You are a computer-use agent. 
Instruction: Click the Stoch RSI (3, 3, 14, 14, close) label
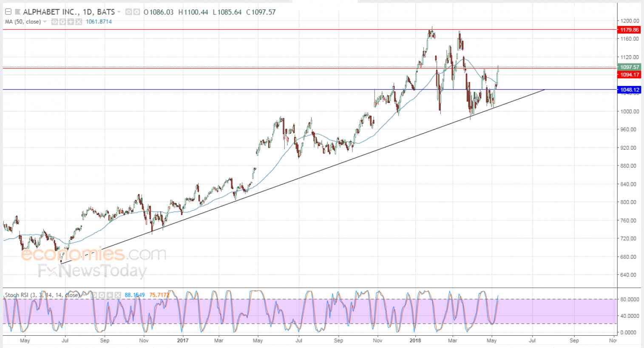(x=42, y=295)
